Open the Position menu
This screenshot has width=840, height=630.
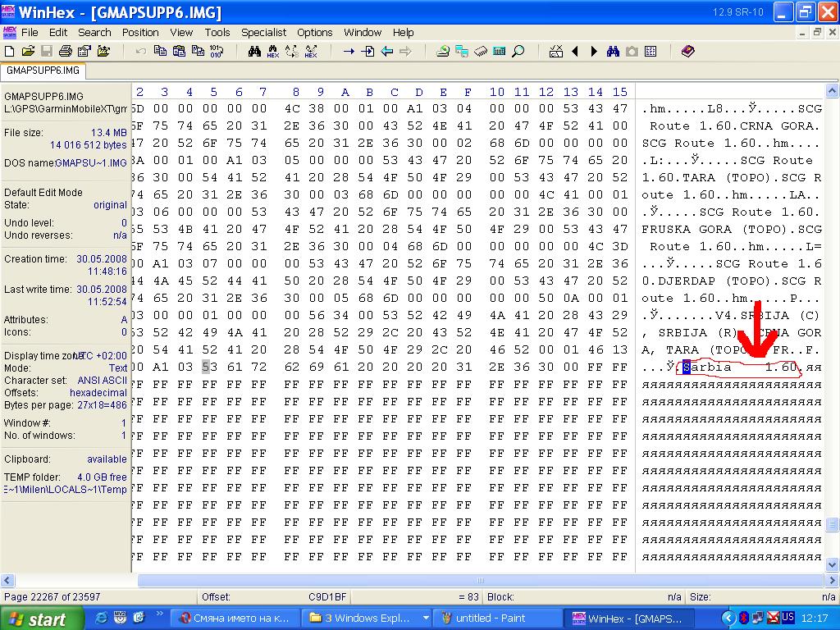pos(140,32)
